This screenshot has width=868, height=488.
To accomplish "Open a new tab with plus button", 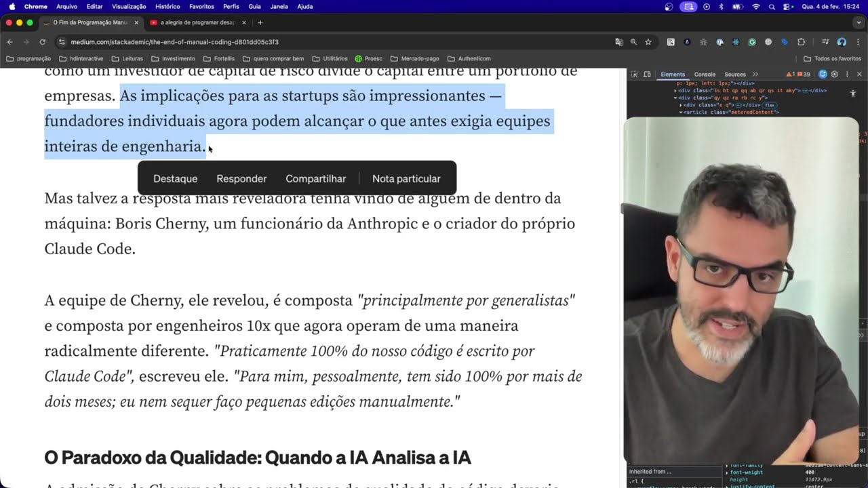I will pos(260,22).
